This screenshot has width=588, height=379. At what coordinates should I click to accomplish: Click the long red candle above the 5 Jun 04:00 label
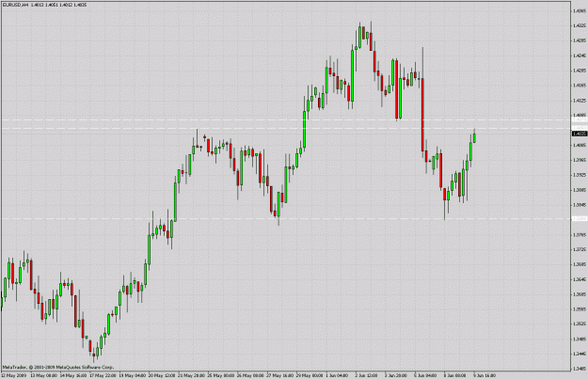(x=422, y=115)
